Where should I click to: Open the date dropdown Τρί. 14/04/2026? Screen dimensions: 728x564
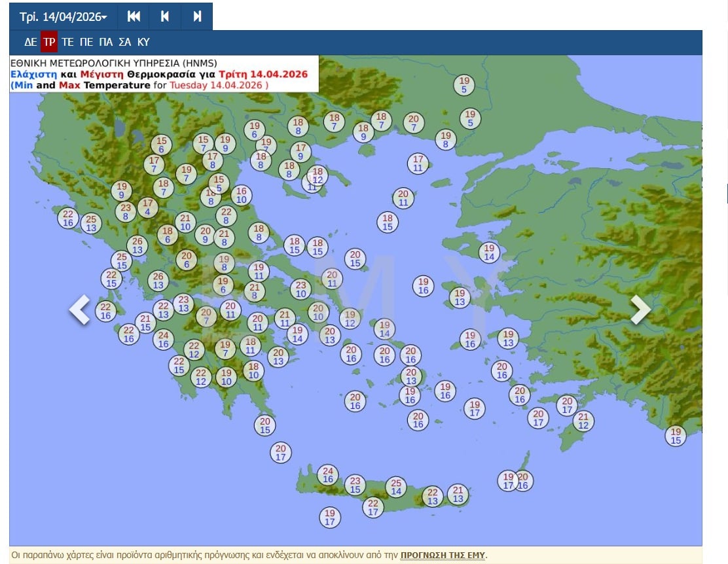[x=63, y=16]
